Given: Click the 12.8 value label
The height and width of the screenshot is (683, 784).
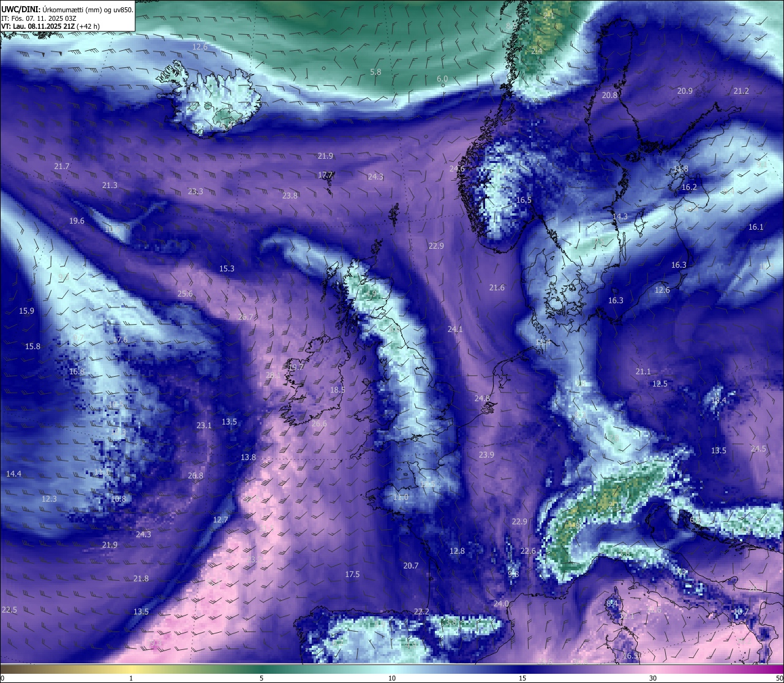Looking at the screenshot, I should (457, 551).
